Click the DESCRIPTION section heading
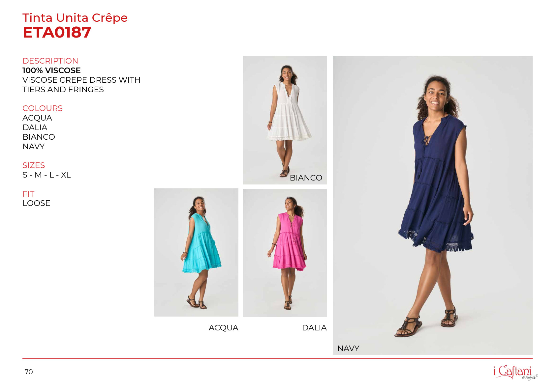The height and width of the screenshot is (392, 555). (x=50, y=61)
